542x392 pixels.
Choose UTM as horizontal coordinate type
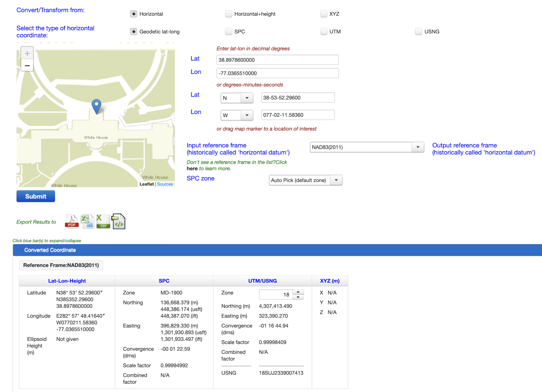click(323, 31)
